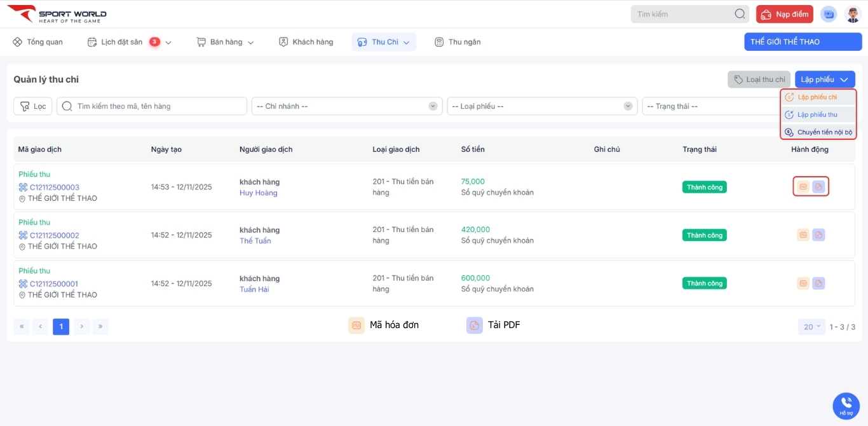Expand the Loại phiếu dropdown filter
Image resolution: width=868 pixels, height=426 pixels.
[541, 106]
